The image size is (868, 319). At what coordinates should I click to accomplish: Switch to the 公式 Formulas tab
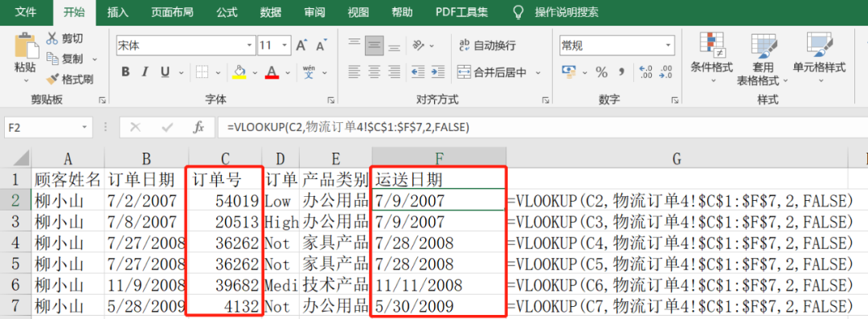click(x=227, y=12)
